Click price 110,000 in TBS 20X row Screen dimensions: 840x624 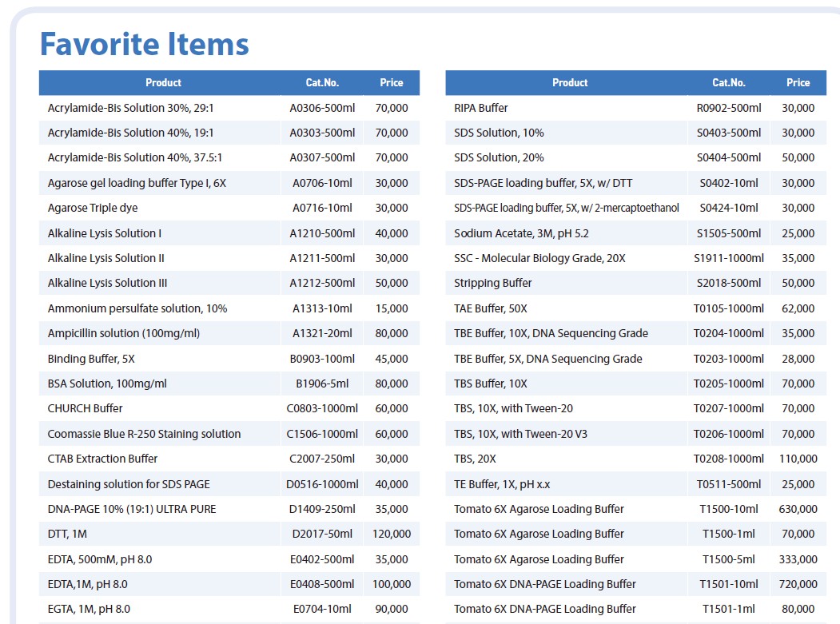coord(798,459)
